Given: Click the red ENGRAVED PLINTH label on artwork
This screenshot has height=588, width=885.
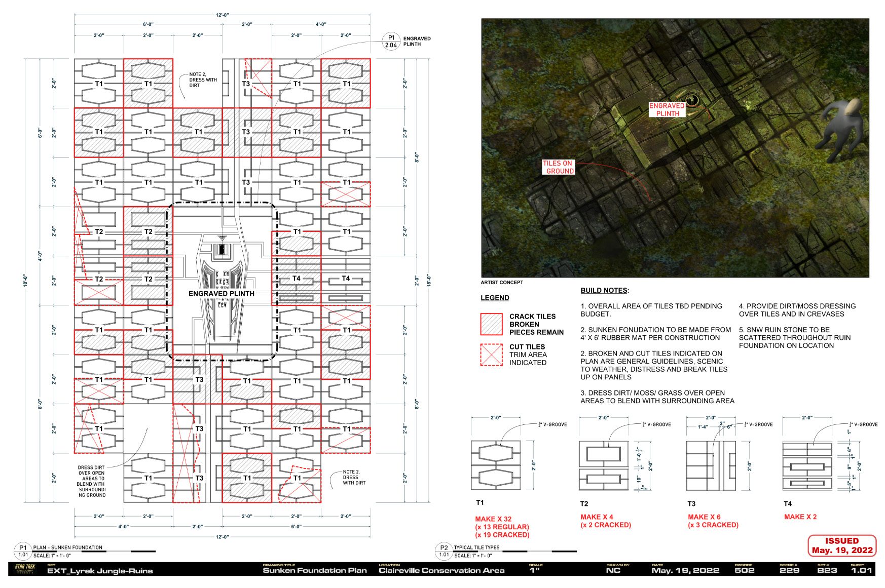Looking at the screenshot, I should (x=667, y=109).
